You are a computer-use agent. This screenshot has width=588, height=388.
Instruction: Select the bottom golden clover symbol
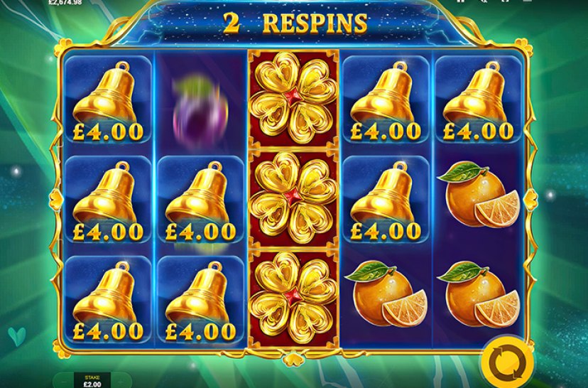pos(293,298)
